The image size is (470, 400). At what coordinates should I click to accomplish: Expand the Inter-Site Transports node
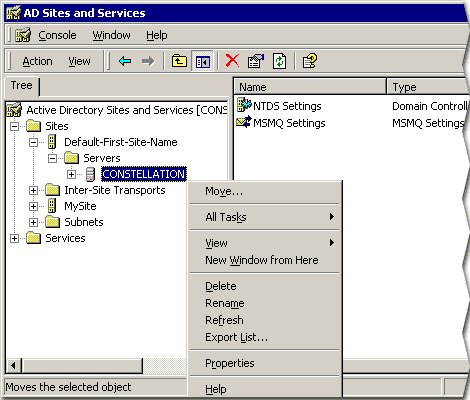[33, 190]
